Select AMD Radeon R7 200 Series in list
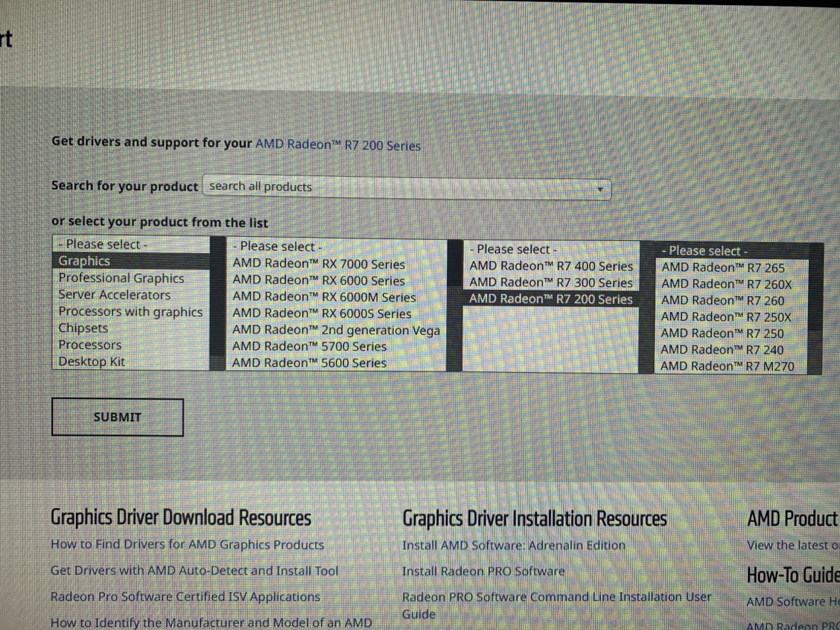The width and height of the screenshot is (840, 630). 551,299
